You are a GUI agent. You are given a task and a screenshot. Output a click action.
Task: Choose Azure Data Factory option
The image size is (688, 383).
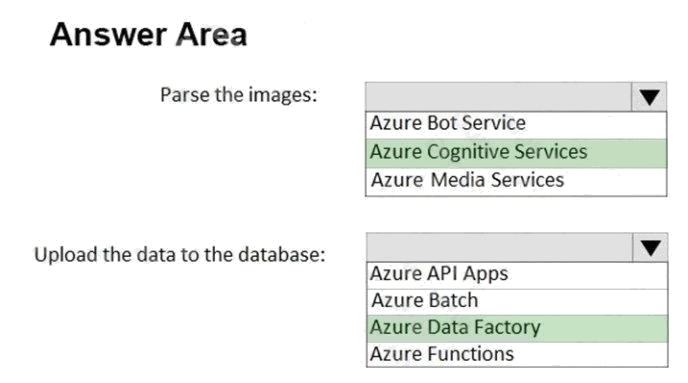pos(517,328)
